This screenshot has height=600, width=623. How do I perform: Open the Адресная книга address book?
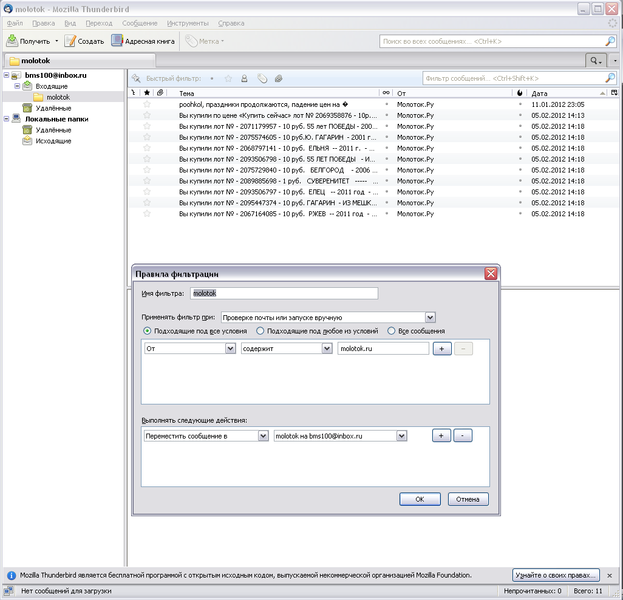(143, 41)
